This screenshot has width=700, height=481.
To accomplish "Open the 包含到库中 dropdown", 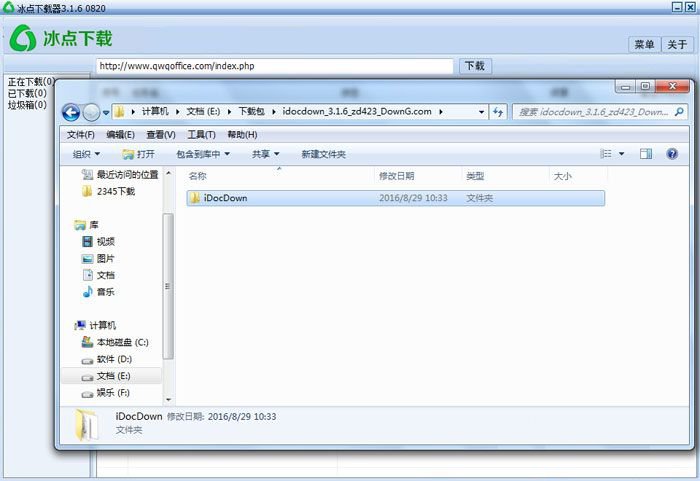I will 203,154.
